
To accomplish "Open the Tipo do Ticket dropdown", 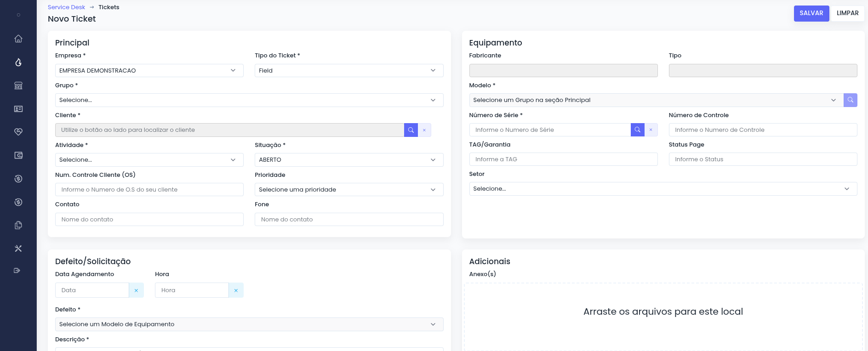I will (348, 71).
